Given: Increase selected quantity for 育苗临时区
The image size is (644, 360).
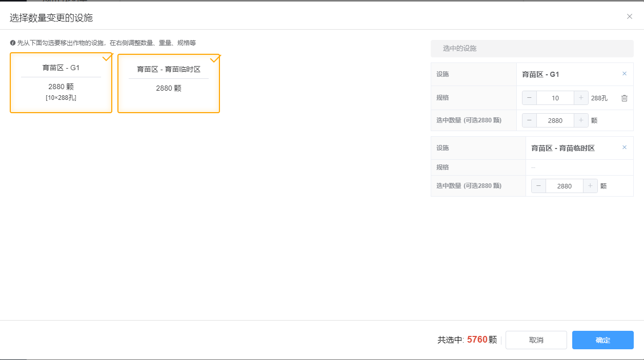Looking at the screenshot, I should coord(590,186).
